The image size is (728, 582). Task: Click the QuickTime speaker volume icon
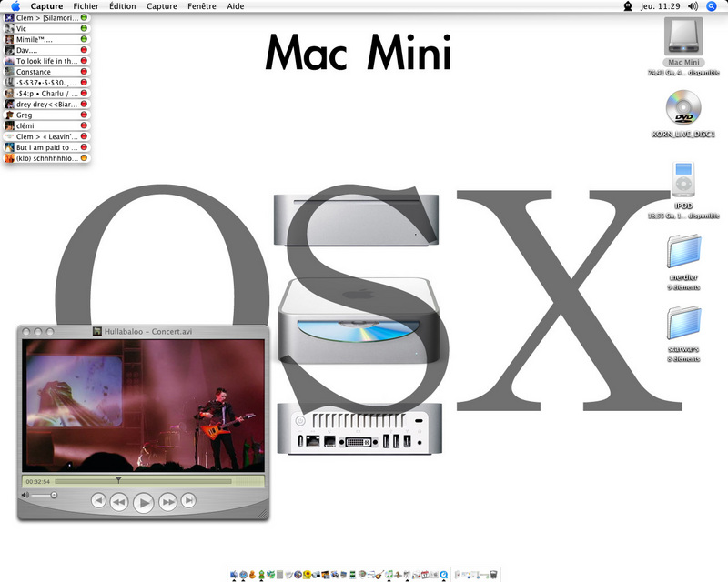click(x=25, y=496)
